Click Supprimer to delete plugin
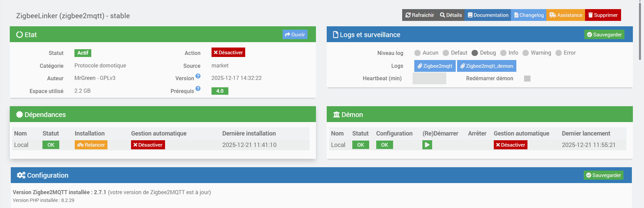The width and height of the screenshot is (644, 208). [603, 15]
